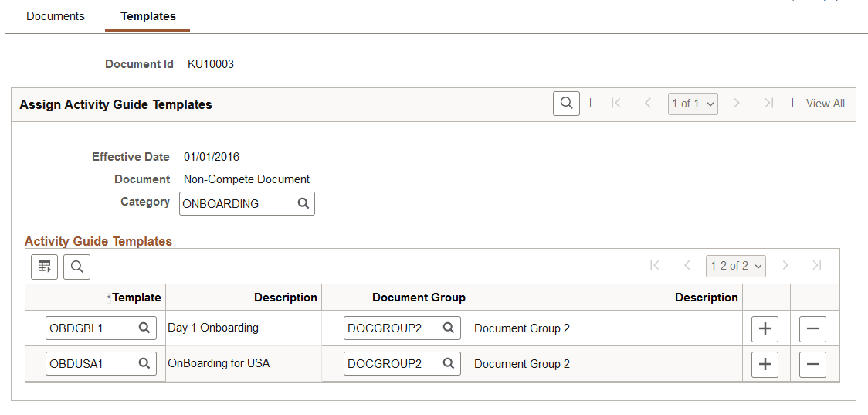The width and height of the screenshot is (868, 415).
Task: Expand the 1 of 1 page dropdown
Action: [693, 104]
